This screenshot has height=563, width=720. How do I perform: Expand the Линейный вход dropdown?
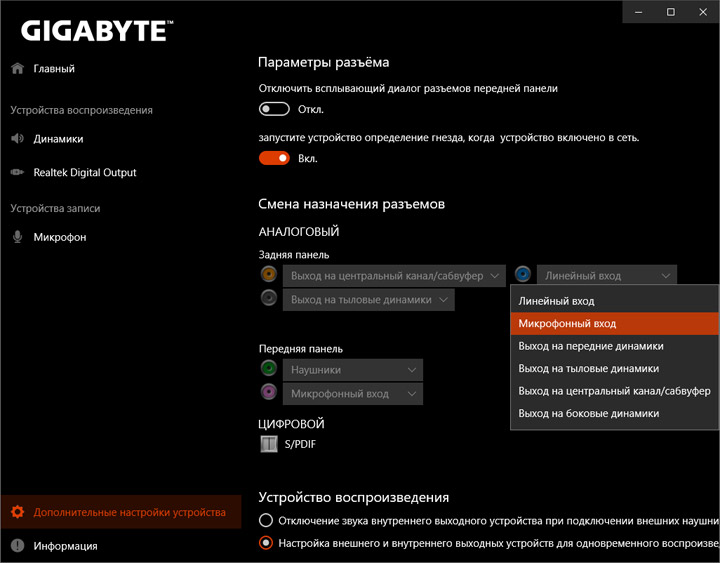pyautogui.click(x=607, y=275)
